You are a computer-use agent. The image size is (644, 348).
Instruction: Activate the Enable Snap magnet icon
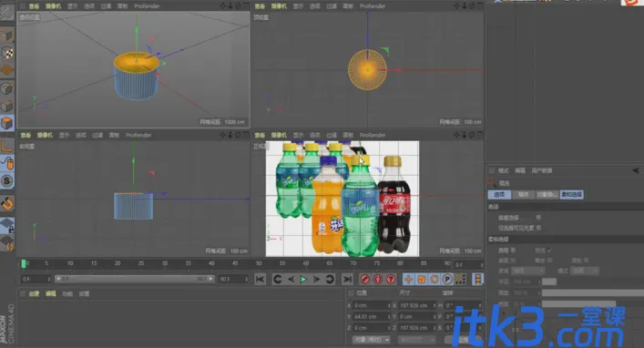tap(7, 203)
